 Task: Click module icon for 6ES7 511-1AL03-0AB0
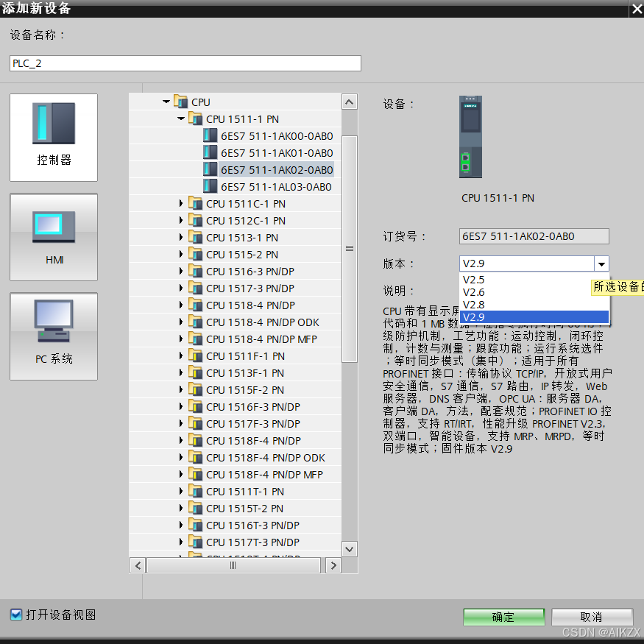point(210,185)
